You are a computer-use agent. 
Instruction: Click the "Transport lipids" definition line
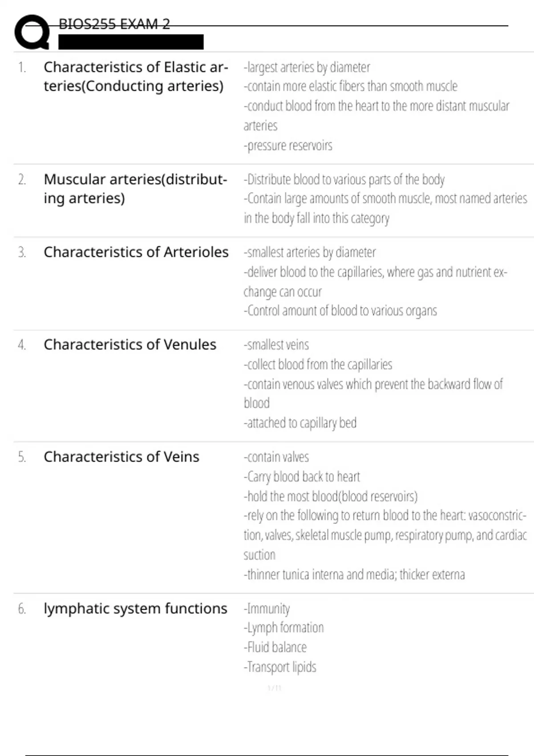pyautogui.click(x=280, y=667)
